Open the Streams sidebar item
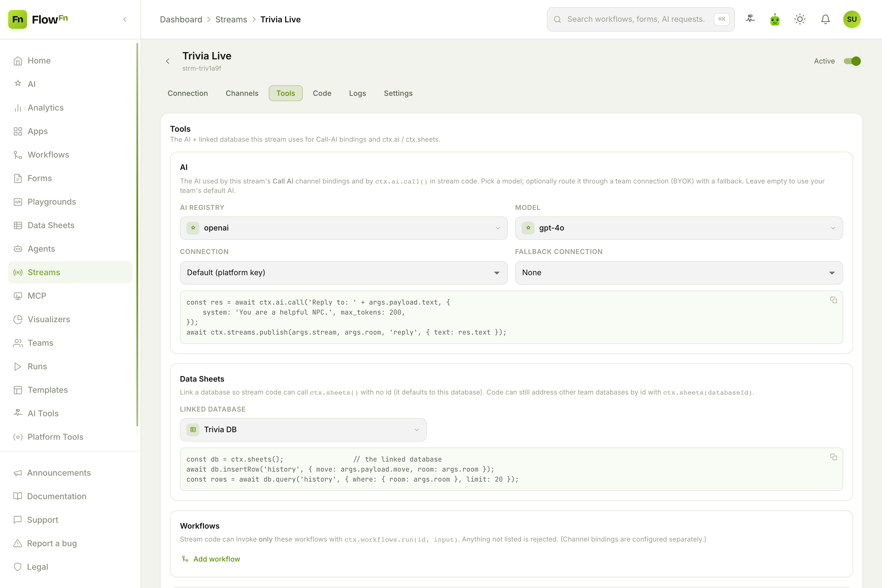This screenshot has width=882, height=588. coord(70,272)
